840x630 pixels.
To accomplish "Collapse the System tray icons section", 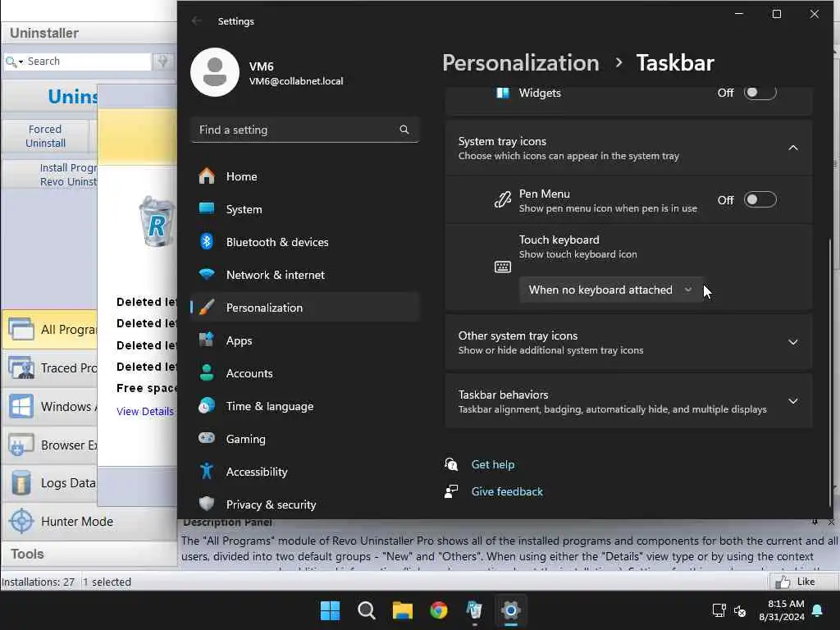I will coord(793,148).
